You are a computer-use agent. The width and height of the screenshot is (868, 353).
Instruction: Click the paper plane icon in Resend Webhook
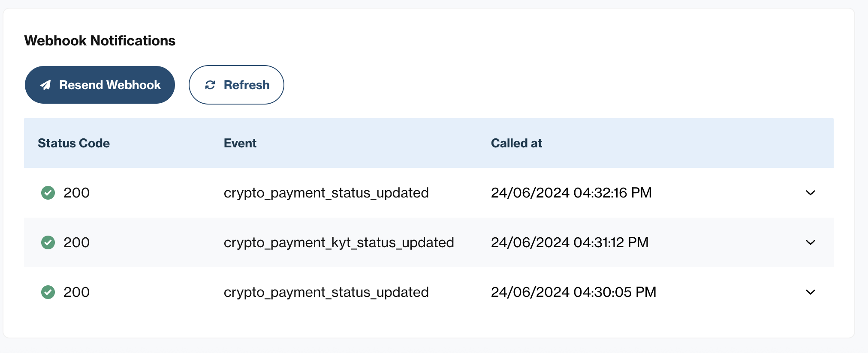[45, 85]
